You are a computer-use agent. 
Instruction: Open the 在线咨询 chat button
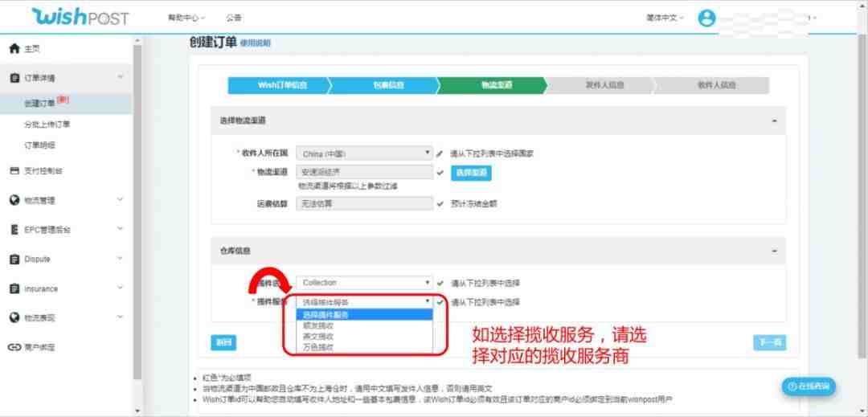tap(809, 386)
